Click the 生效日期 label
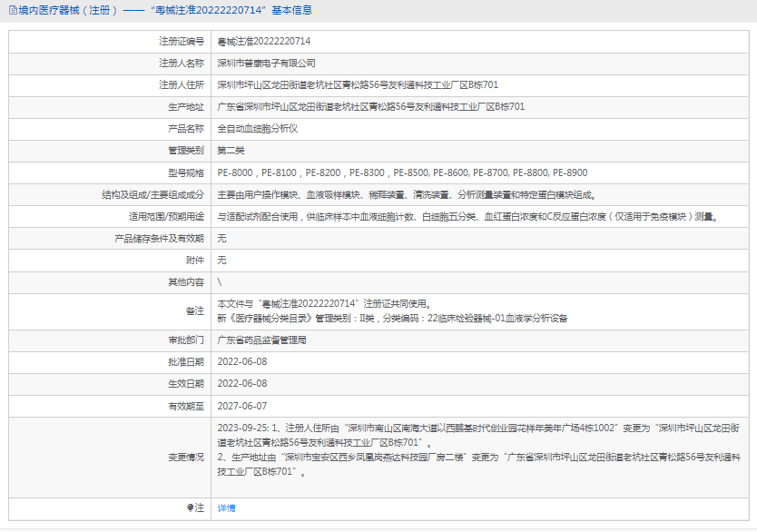Screen dimensions: 757x532 pyautogui.click(x=186, y=384)
